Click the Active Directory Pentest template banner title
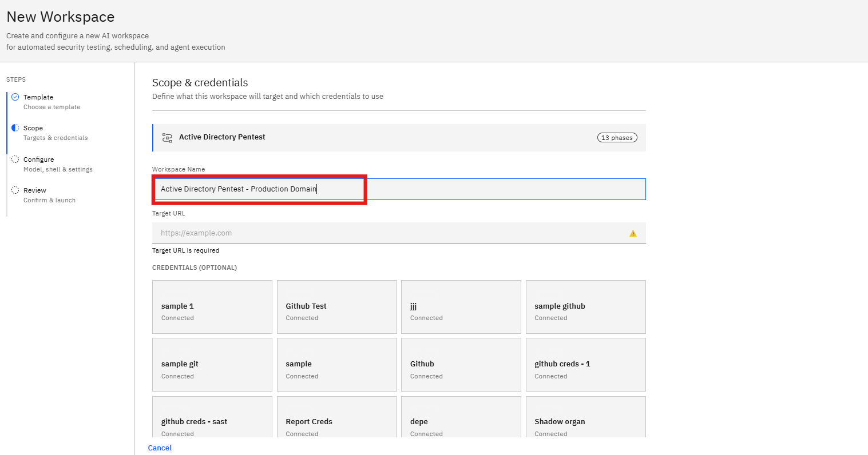The width and height of the screenshot is (868, 455). click(222, 137)
